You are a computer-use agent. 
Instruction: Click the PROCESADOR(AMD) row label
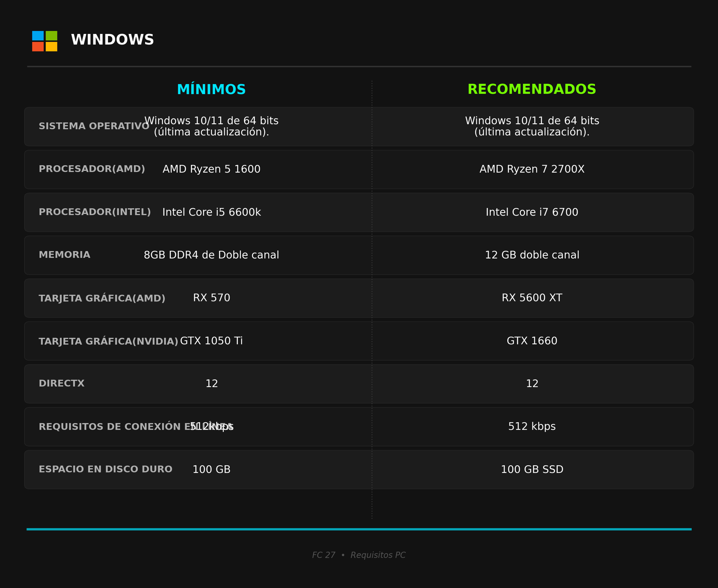[x=92, y=169]
